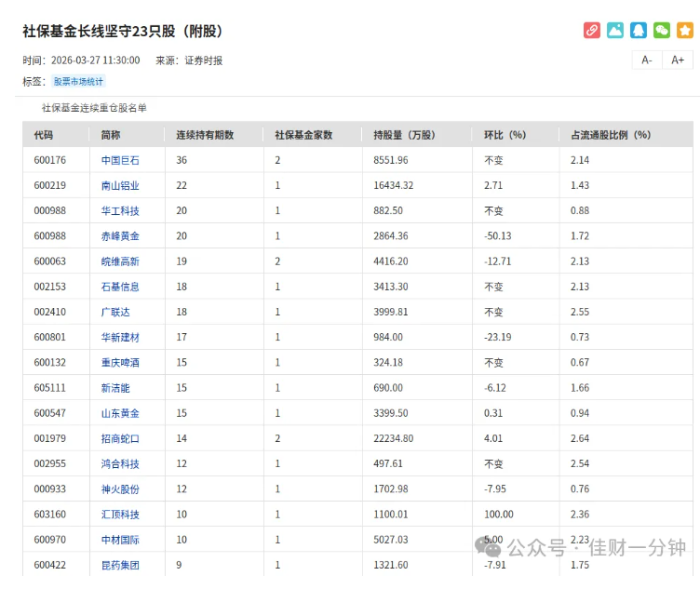Open the 赤峰黄金 stock link
This screenshot has width=700, height=589.
pyautogui.click(x=120, y=236)
